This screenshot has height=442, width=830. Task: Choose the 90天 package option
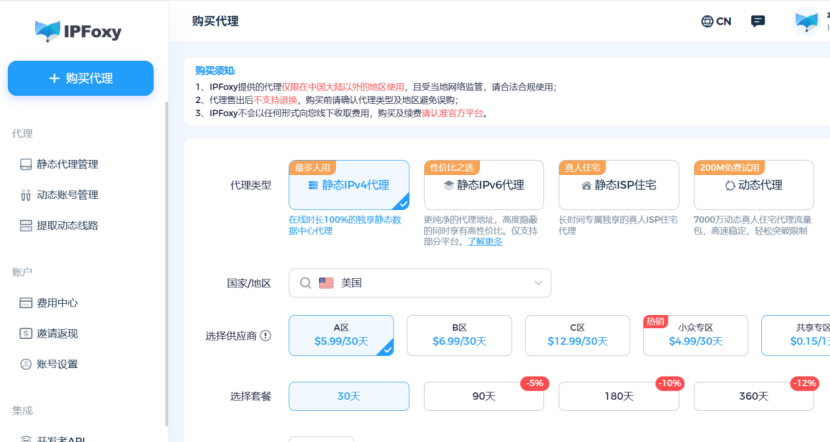(x=484, y=396)
